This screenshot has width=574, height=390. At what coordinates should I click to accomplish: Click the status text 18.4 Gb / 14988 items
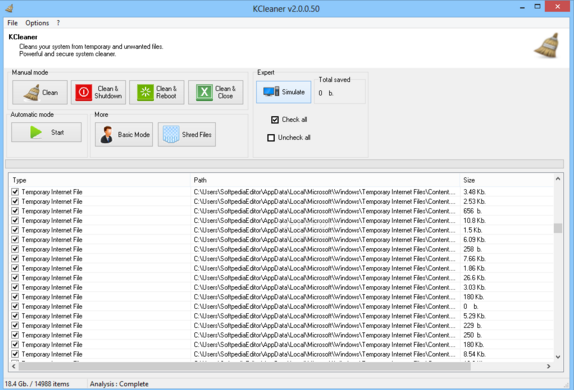37,384
